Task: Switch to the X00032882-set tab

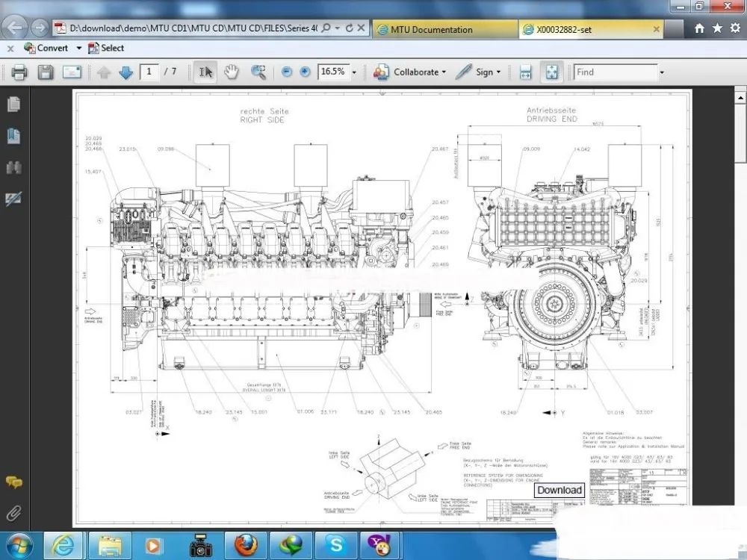Action: click(591, 30)
